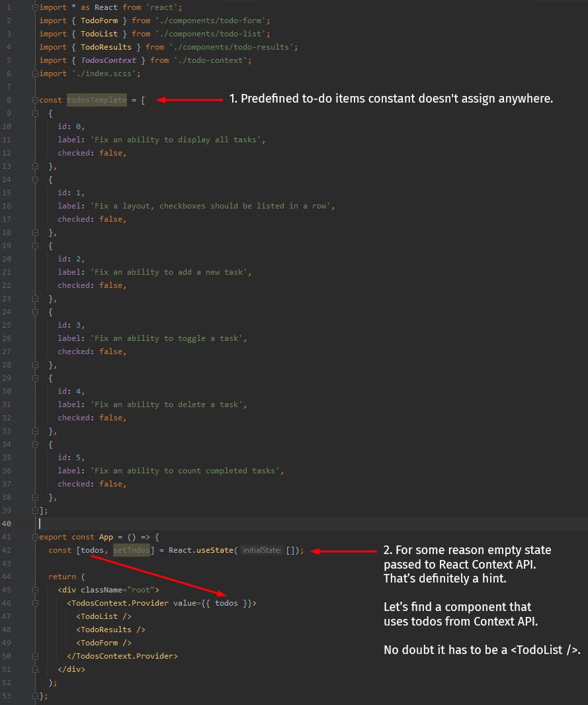Collapse the TodosContext.Provider JSX block
This screenshot has height=705, width=588.
point(36,603)
